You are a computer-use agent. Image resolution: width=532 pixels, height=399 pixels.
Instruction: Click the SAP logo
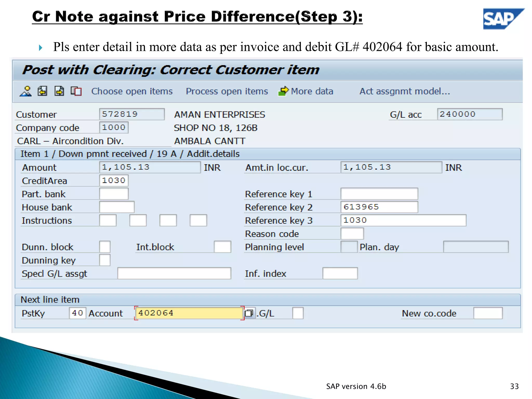click(503, 19)
